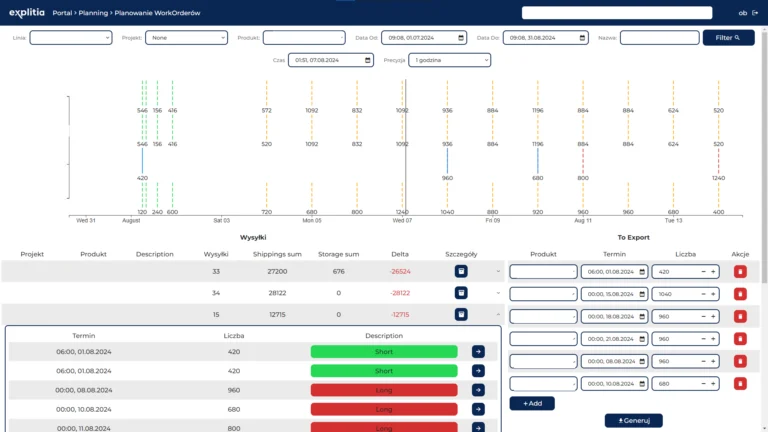Go to Portal breadcrumb
The height and width of the screenshot is (432, 768).
(62, 13)
